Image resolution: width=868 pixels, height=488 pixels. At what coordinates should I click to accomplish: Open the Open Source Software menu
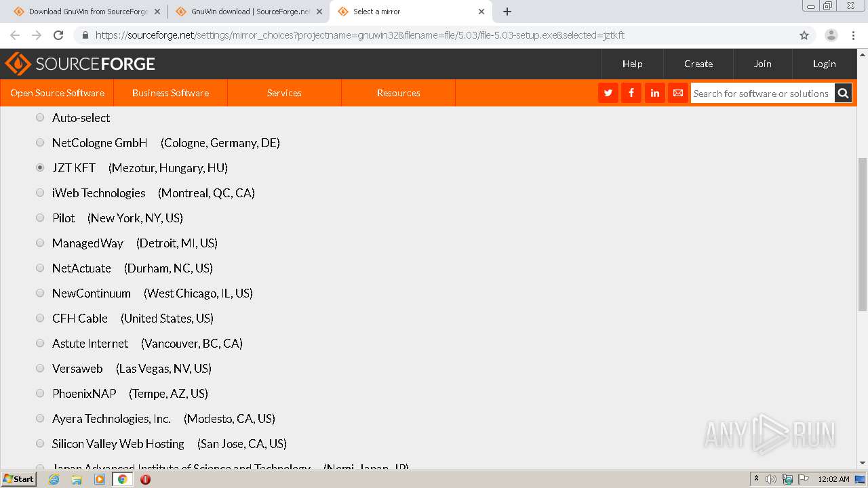coord(57,93)
